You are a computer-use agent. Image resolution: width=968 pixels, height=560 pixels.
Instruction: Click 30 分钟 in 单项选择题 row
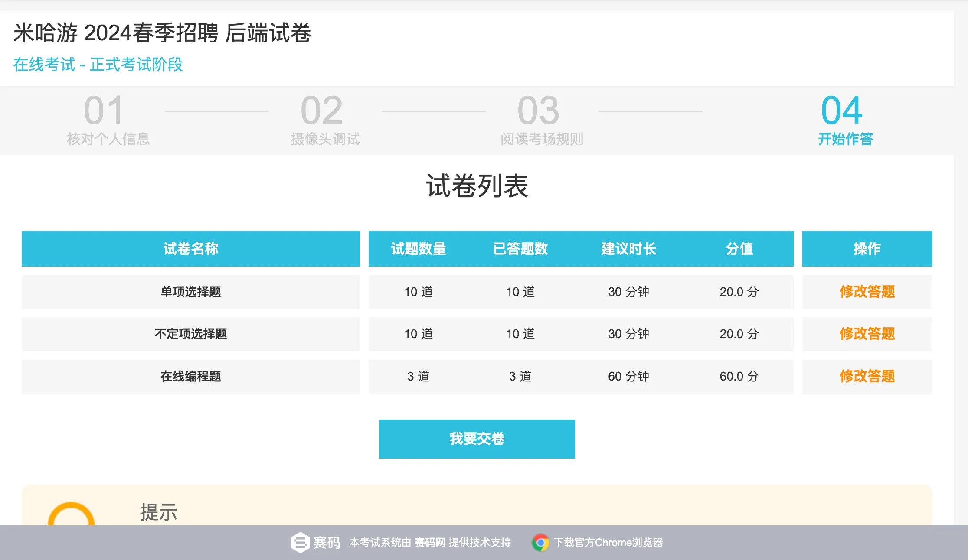pyautogui.click(x=629, y=292)
